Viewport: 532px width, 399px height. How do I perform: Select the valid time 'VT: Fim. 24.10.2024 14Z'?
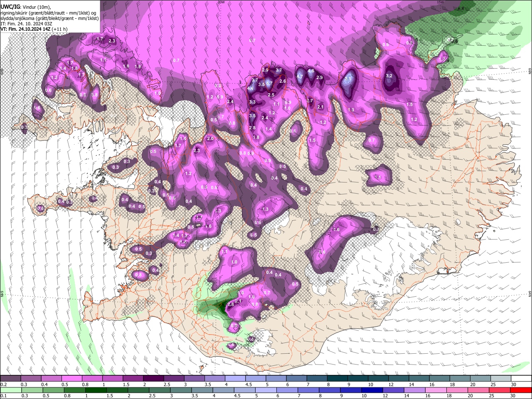pos(25,29)
